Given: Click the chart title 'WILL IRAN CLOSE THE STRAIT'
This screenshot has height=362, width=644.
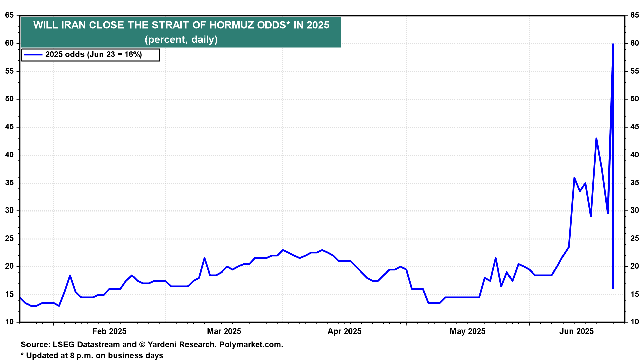Looking at the screenshot, I should pos(181,25).
